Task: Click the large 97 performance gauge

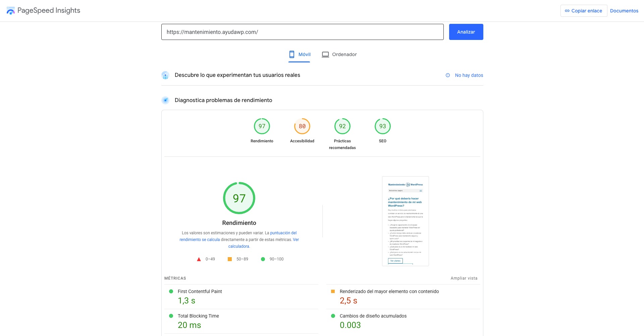Action: pos(239,198)
